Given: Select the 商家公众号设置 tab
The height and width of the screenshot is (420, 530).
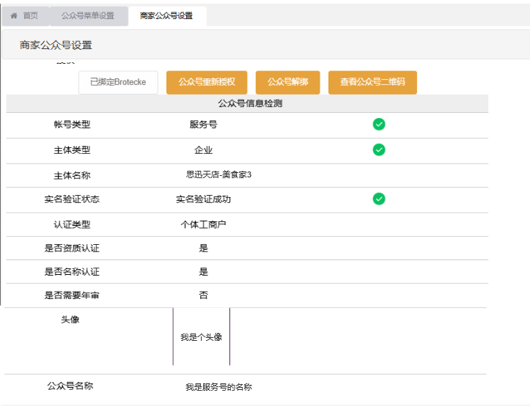Looking at the screenshot, I should [x=166, y=16].
